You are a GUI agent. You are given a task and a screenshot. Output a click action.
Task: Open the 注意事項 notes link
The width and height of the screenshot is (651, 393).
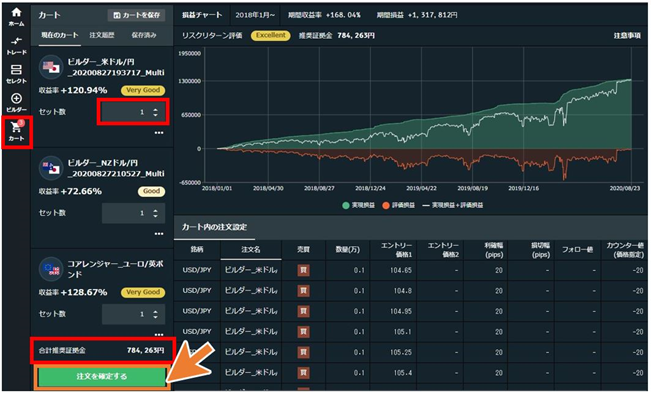pyautogui.click(x=627, y=36)
